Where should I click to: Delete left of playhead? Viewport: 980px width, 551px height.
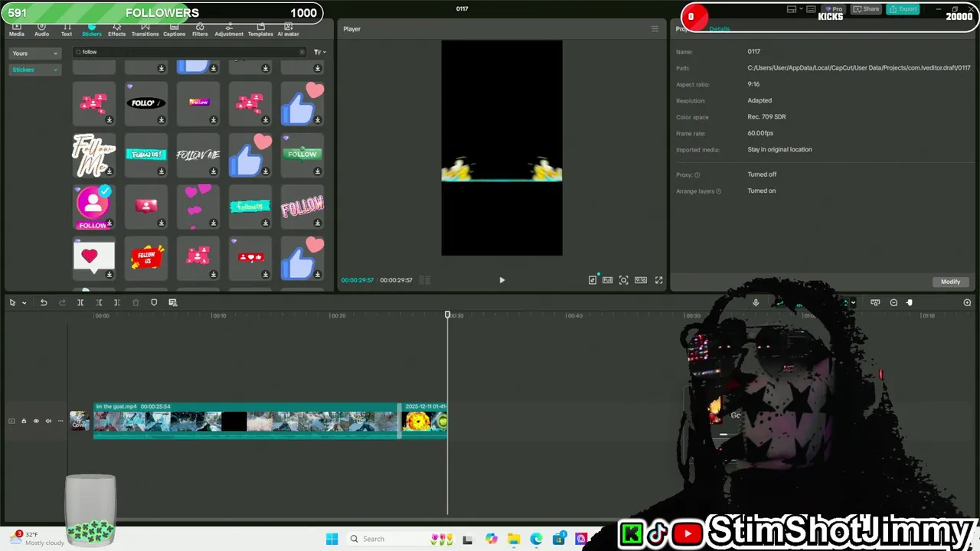coord(99,302)
